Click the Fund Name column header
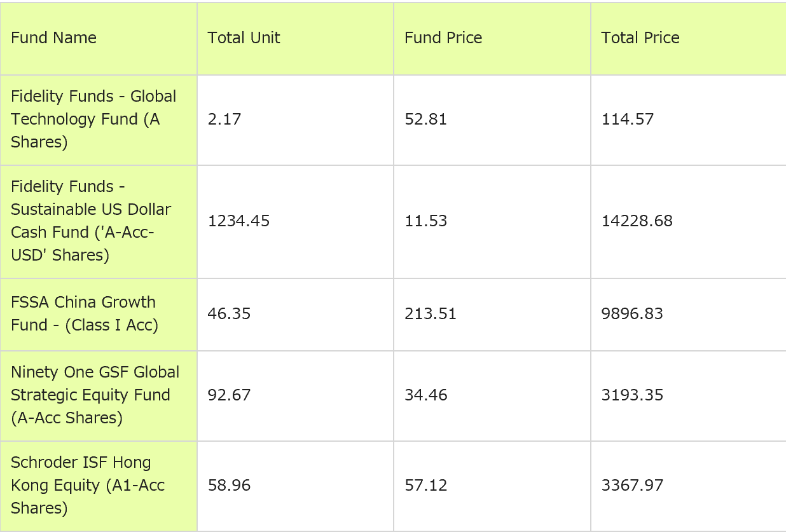Viewport: 786px width, 532px height. click(54, 38)
